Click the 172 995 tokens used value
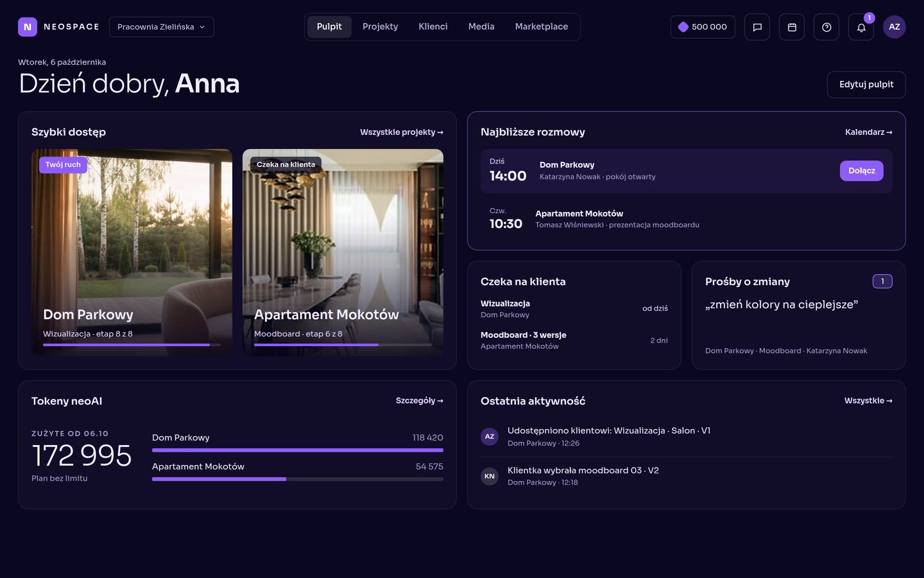This screenshot has height=578, width=924. tap(81, 455)
